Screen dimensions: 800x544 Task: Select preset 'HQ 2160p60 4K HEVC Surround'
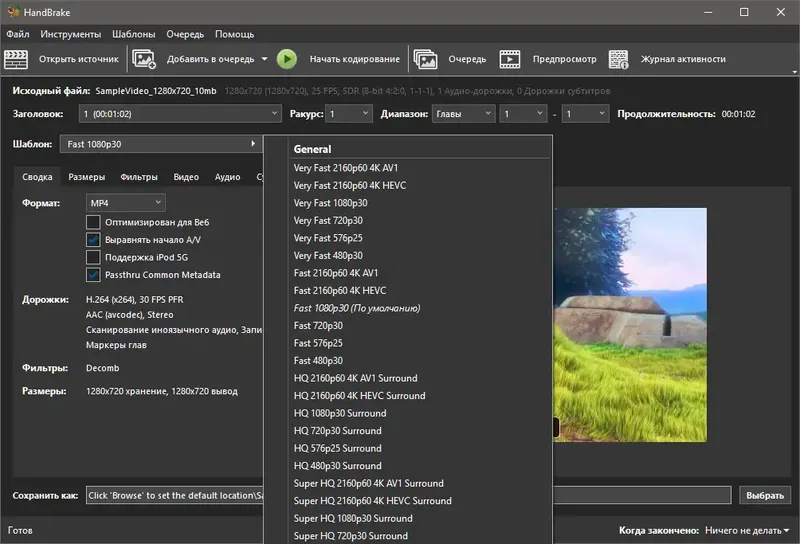click(x=359, y=396)
